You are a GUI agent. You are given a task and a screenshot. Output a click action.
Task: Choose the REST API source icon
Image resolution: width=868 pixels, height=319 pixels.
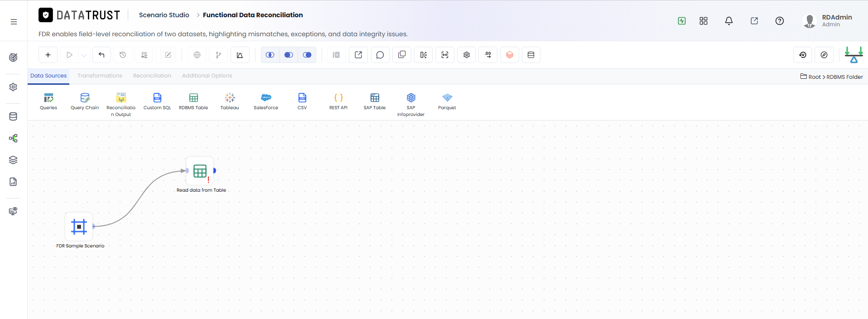coord(338,97)
